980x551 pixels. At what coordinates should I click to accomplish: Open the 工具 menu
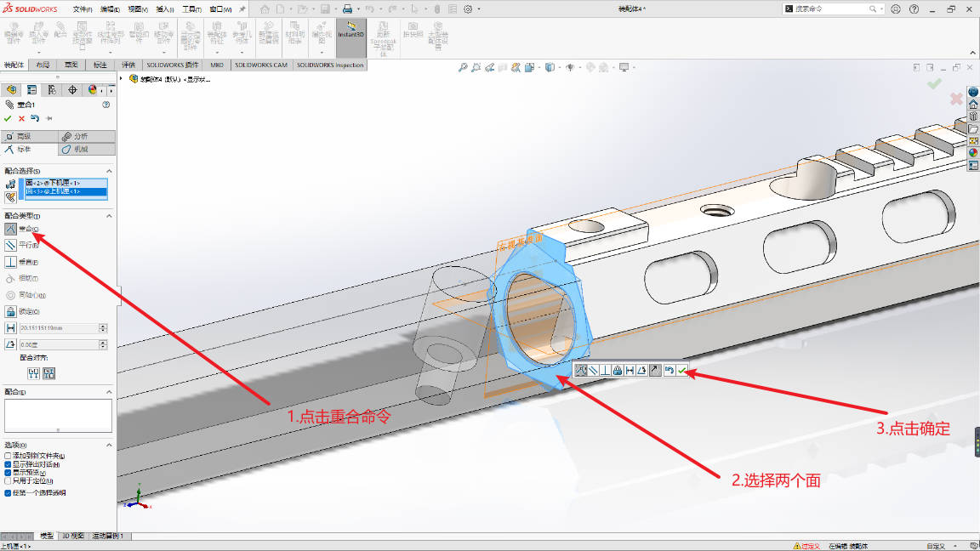[192, 9]
